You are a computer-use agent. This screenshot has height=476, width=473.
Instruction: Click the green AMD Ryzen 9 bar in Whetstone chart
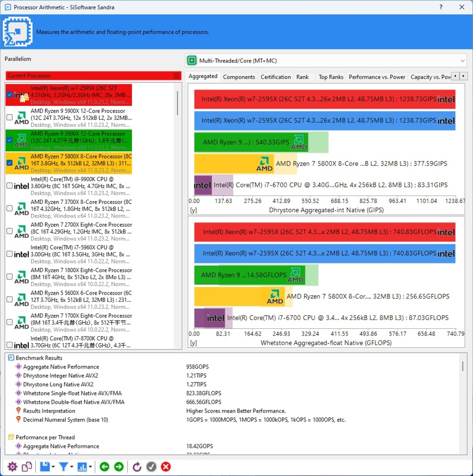click(250, 275)
